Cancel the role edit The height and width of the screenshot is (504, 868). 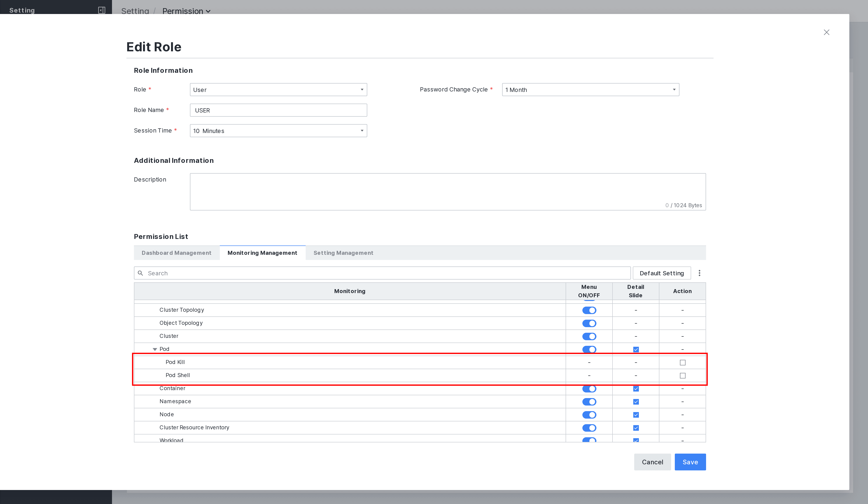(x=652, y=462)
